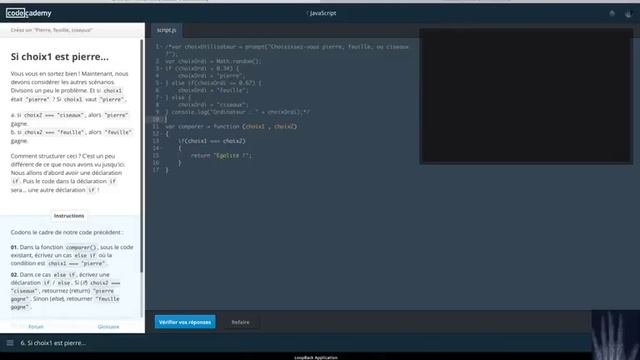The height and width of the screenshot is (360, 640).
Task: Click the lesson panel vertical scrollbar
Action: [142, 155]
